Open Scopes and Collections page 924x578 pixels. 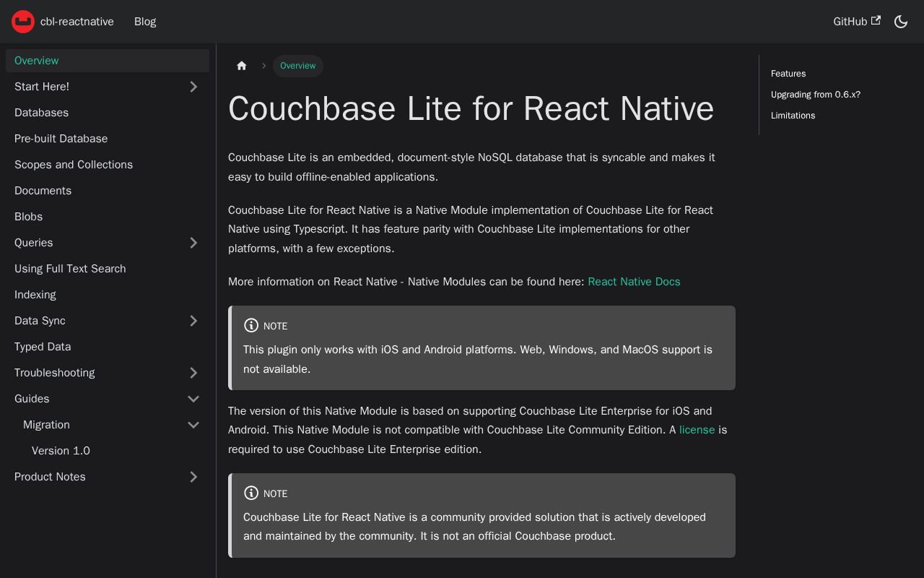(x=108, y=165)
